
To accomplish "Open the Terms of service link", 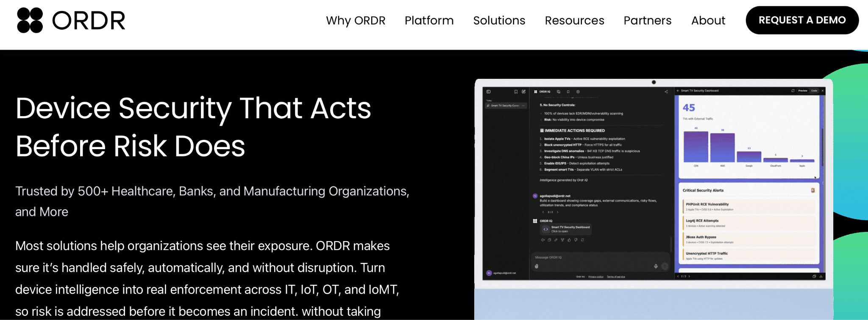I will (616, 277).
